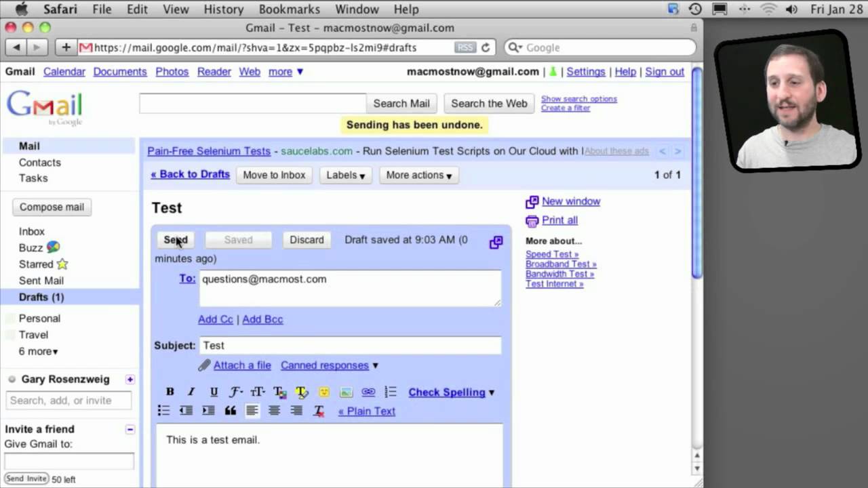Image resolution: width=868 pixels, height=488 pixels.
Task: Open Gmail Settings
Action: (586, 72)
